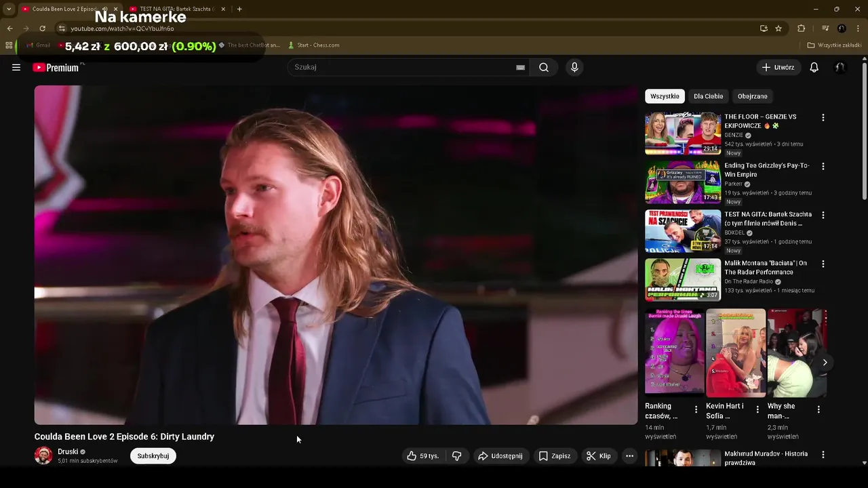The image size is (868, 488).
Task: Open a new browser tab
Action: pyautogui.click(x=239, y=9)
